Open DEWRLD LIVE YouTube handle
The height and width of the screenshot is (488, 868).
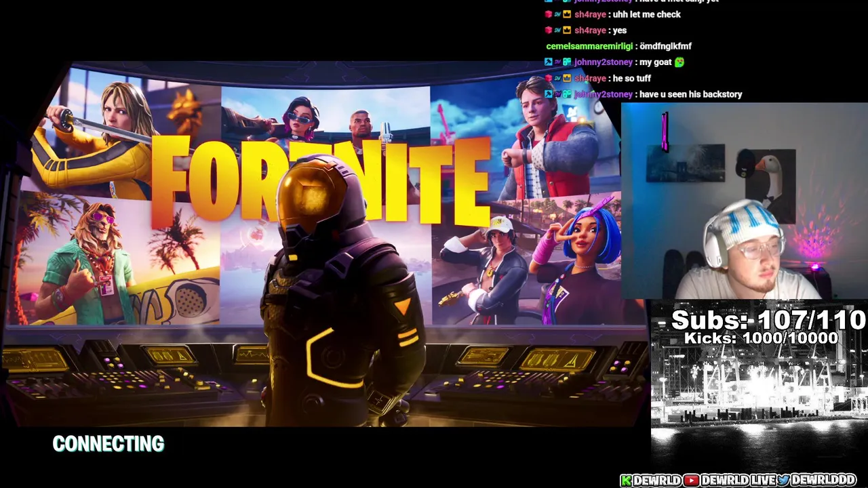[738, 481]
